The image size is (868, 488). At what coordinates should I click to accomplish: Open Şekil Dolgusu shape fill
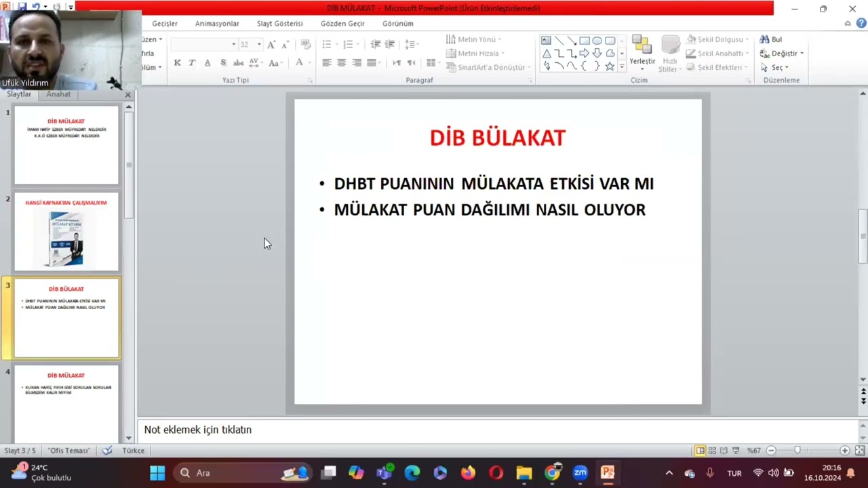coord(717,39)
